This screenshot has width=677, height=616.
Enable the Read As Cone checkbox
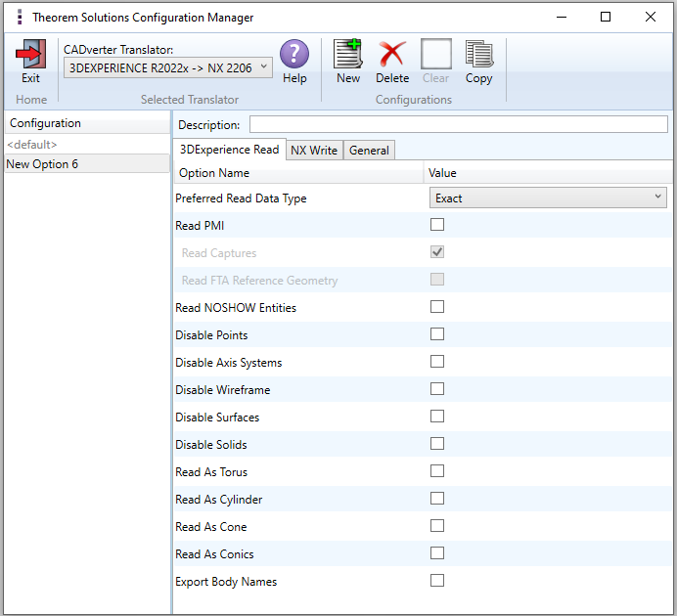[437, 526]
